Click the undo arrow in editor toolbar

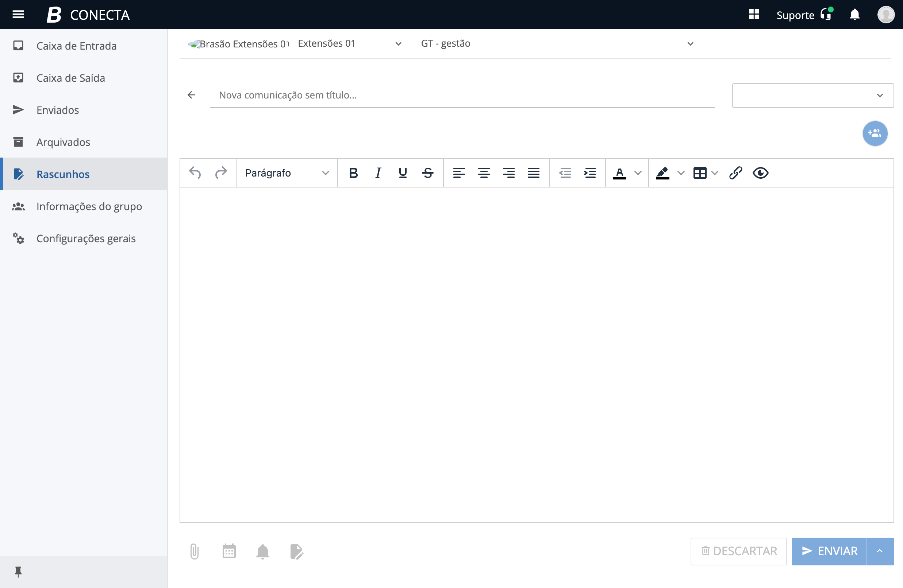click(x=195, y=173)
